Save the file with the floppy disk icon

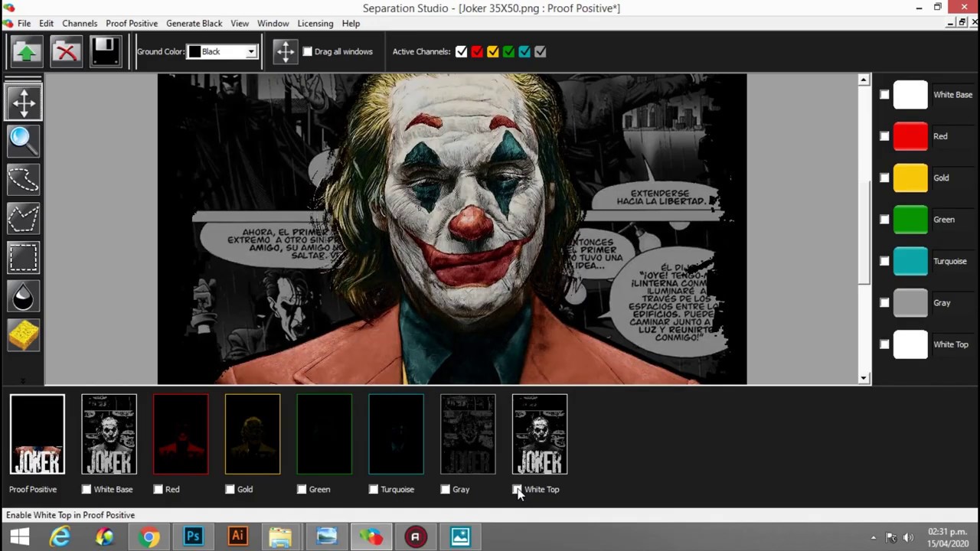[106, 52]
